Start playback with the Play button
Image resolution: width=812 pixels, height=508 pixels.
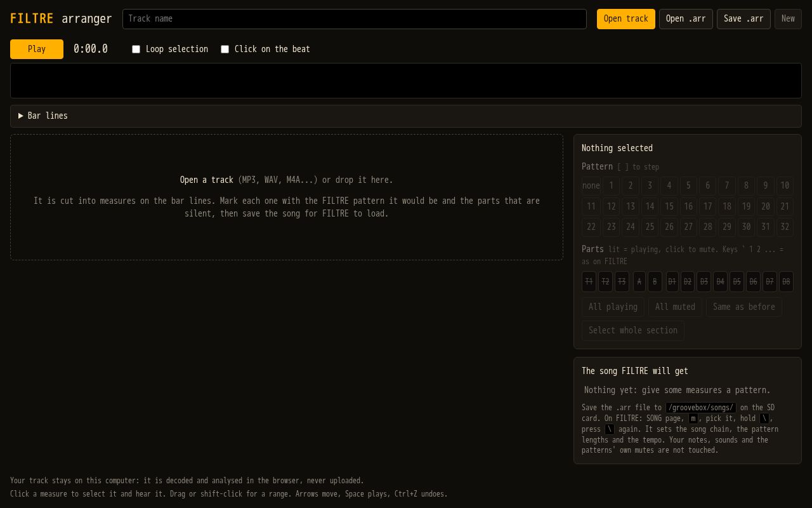pyautogui.click(x=37, y=49)
